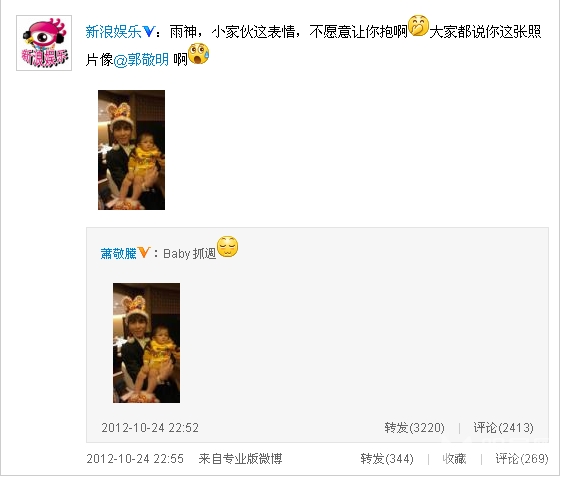This screenshot has width=561, height=479.
Task: Click the yawning emoji after 抱啊
Action: pyautogui.click(x=418, y=26)
